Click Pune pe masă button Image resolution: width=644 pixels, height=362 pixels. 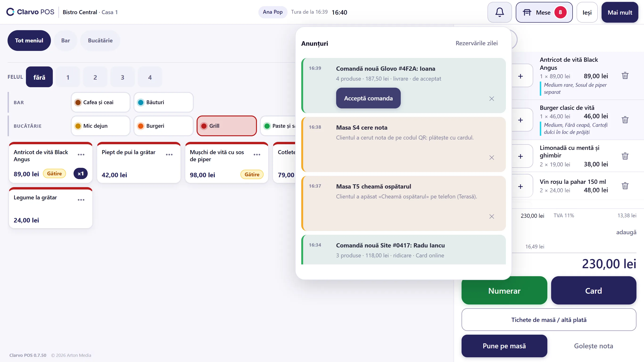click(x=504, y=346)
